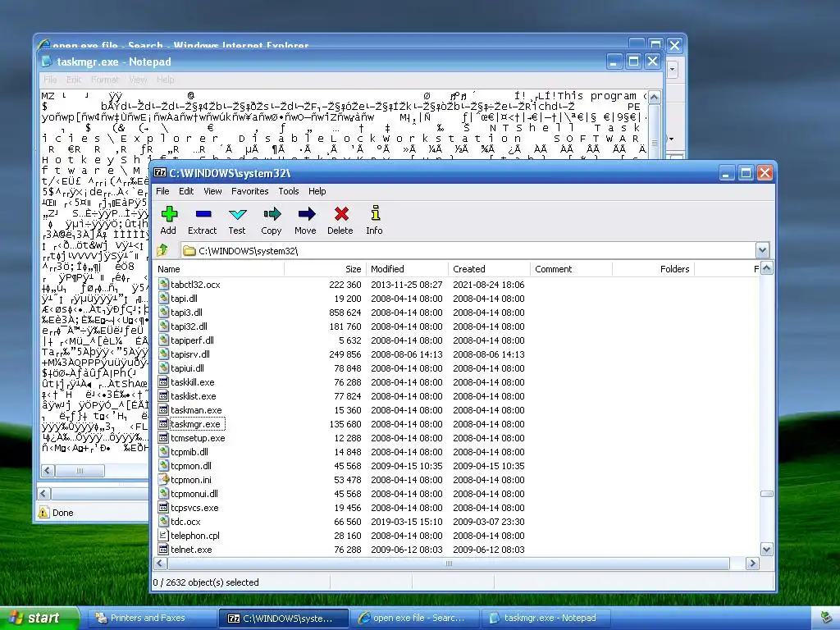Select the tapiui.dll file name
The image size is (840, 630).
click(187, 368)
